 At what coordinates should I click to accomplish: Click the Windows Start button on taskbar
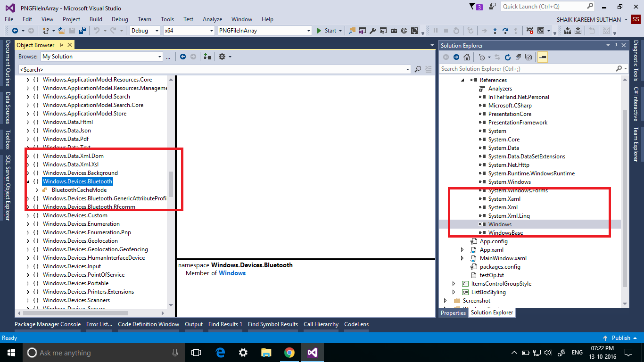point(10,353)
